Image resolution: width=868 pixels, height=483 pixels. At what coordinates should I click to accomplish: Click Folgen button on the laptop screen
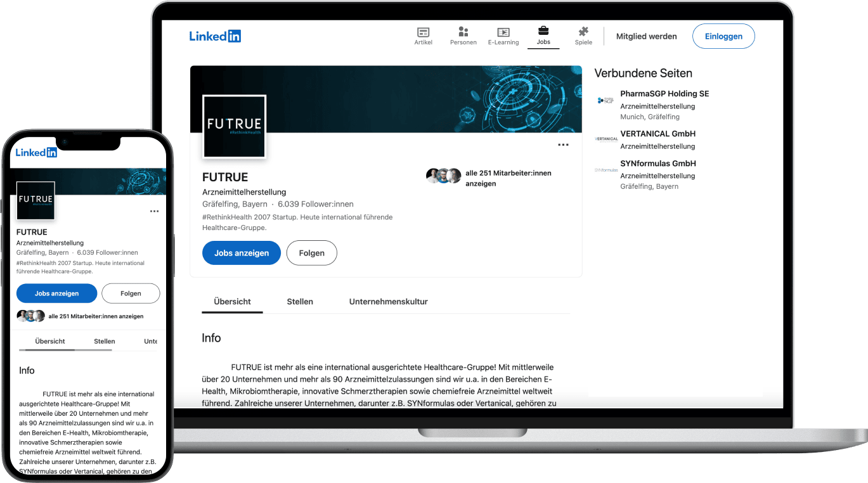[x=312, y=253]
